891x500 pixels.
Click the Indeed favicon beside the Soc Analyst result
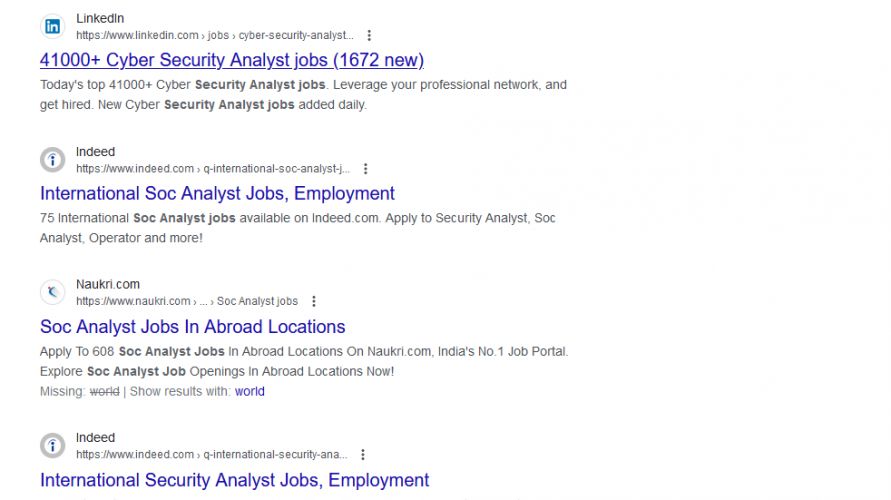coord(52,160)
